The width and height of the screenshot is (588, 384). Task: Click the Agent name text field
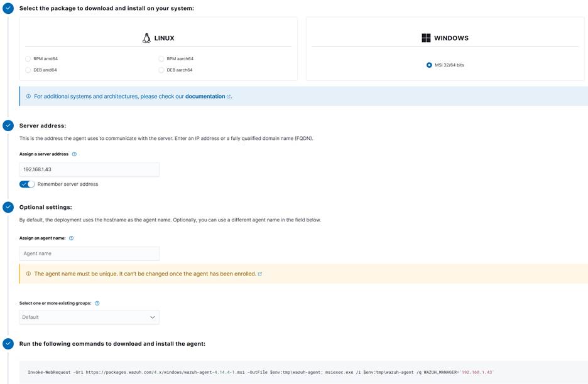pyautogui.click(x=89, y=253)
